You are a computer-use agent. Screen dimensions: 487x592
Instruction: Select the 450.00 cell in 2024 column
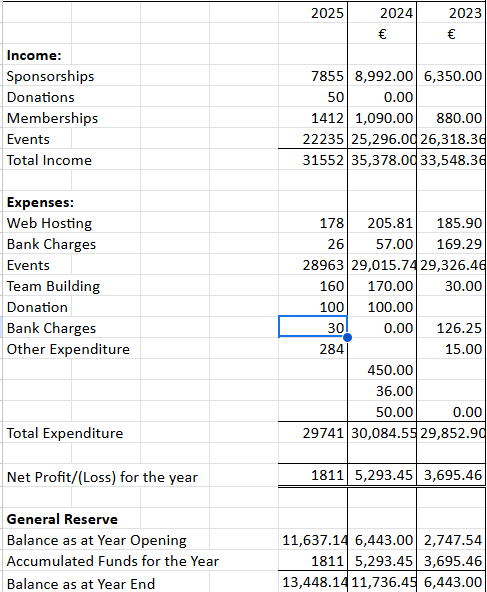[382, 370]
